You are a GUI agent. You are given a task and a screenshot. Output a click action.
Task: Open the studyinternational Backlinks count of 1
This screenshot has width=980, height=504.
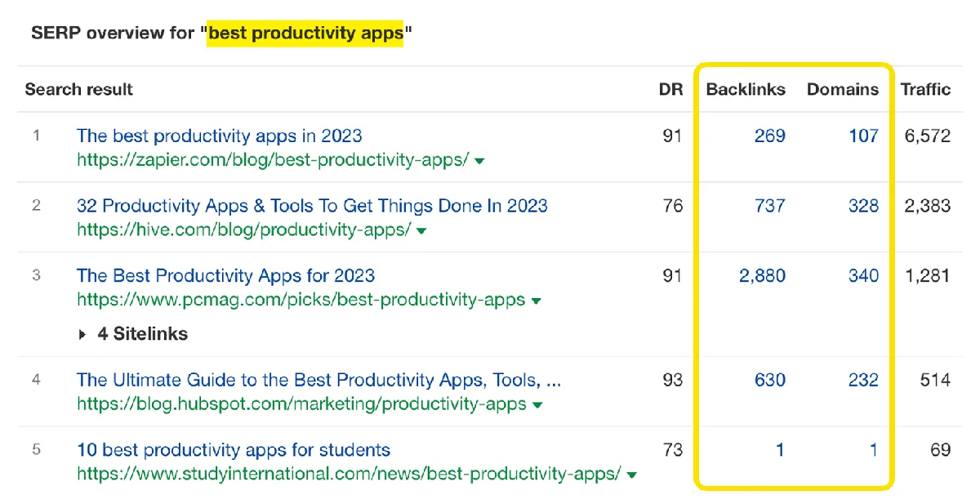(x=781, y=450)
